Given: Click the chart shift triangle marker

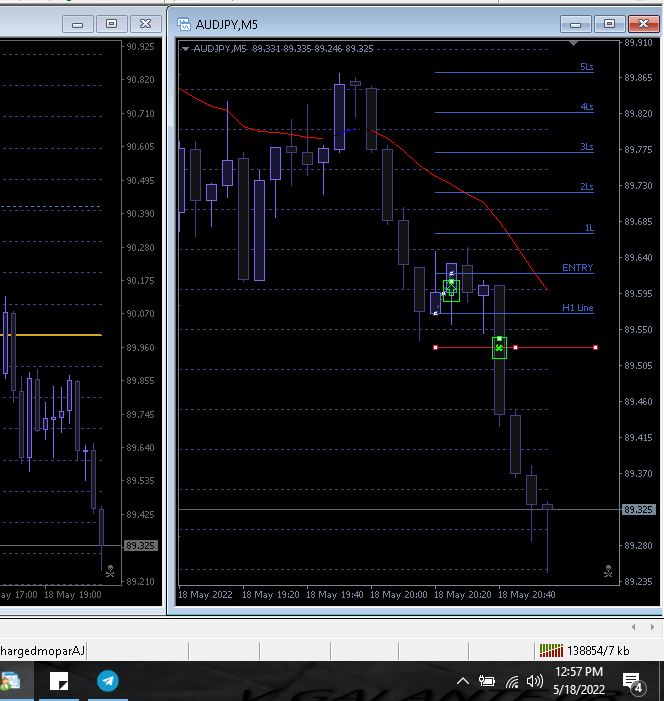Looking at the screenshot, I should click(573, 43).
